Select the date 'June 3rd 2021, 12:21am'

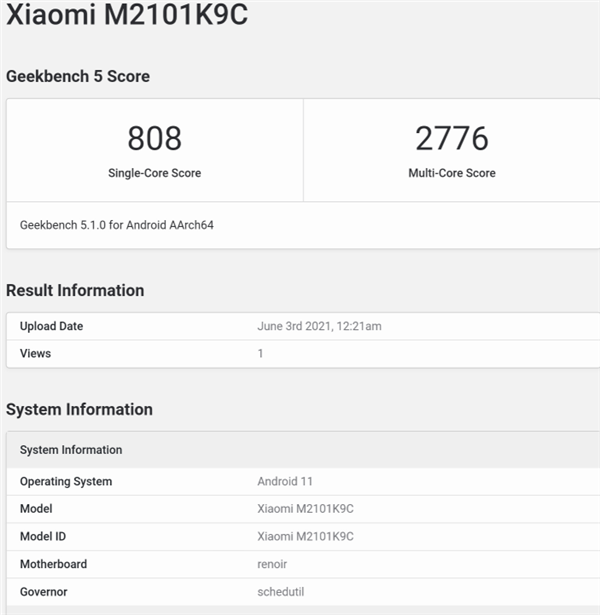click(319, 326)
